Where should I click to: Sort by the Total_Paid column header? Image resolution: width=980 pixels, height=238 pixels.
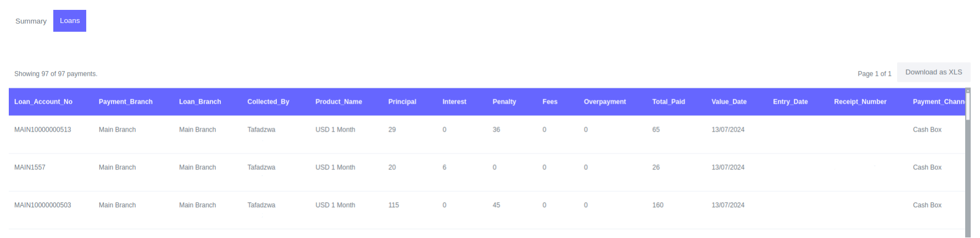click(x=669, y=102)
